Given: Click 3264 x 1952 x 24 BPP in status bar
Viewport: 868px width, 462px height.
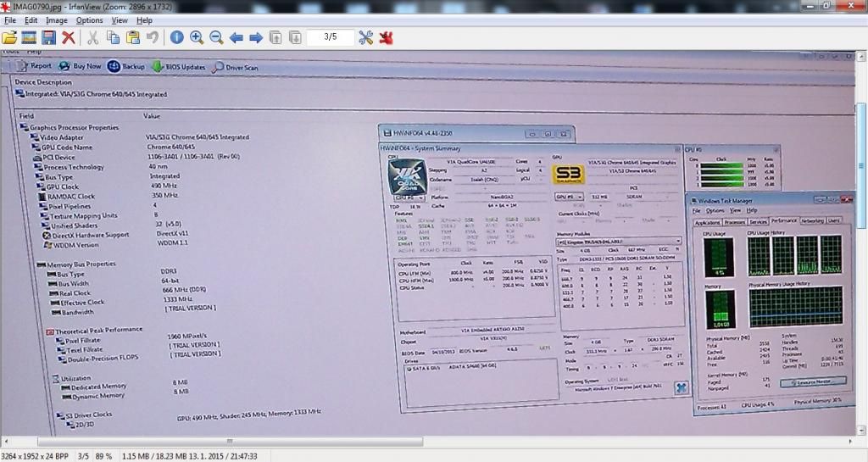Looking at the screenshot, I should pos(35,456).
